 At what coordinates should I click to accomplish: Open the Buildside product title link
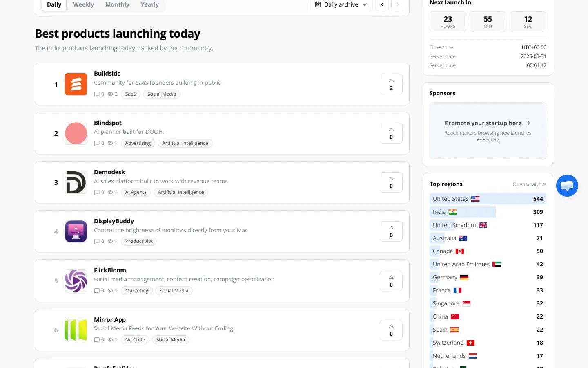click(x=107, y=74)
